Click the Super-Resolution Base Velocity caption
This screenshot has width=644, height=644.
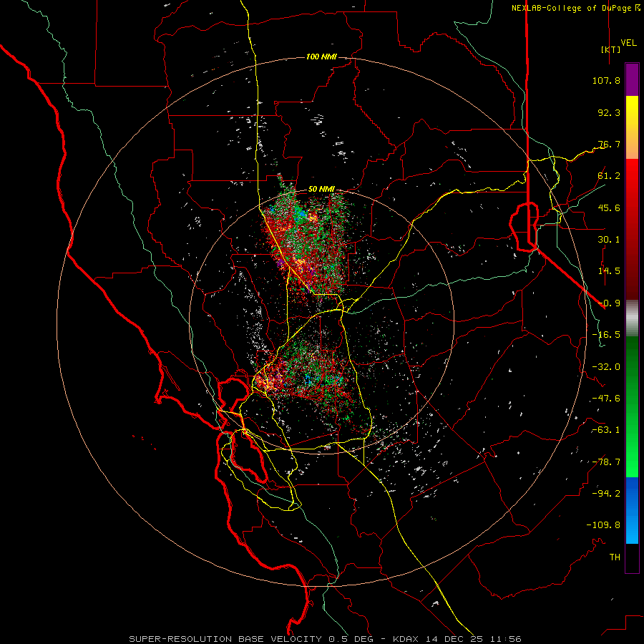click(x=326, y=639)
